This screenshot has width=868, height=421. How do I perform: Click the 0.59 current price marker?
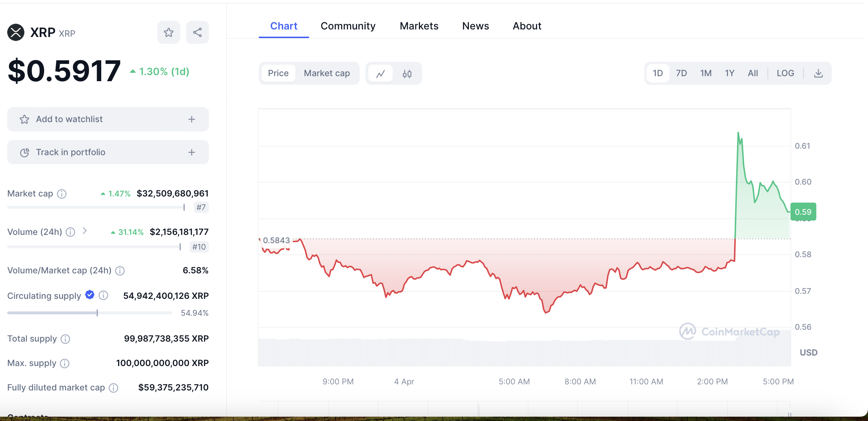point(803,212)
